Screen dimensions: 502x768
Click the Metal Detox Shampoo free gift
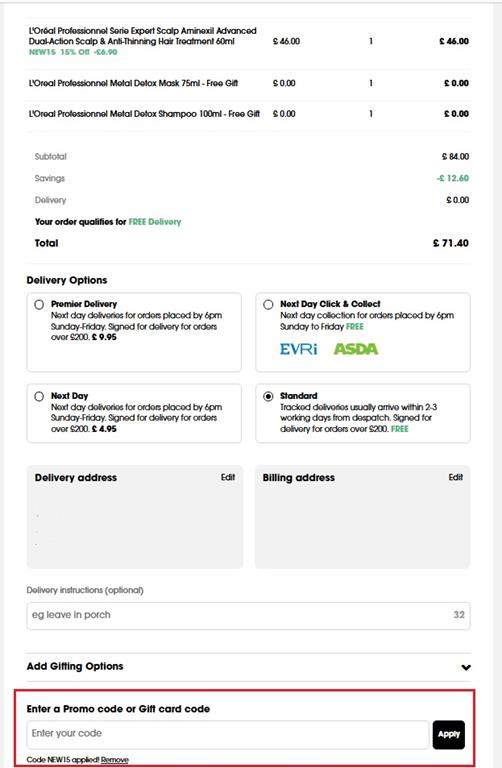tap(144, 114)
